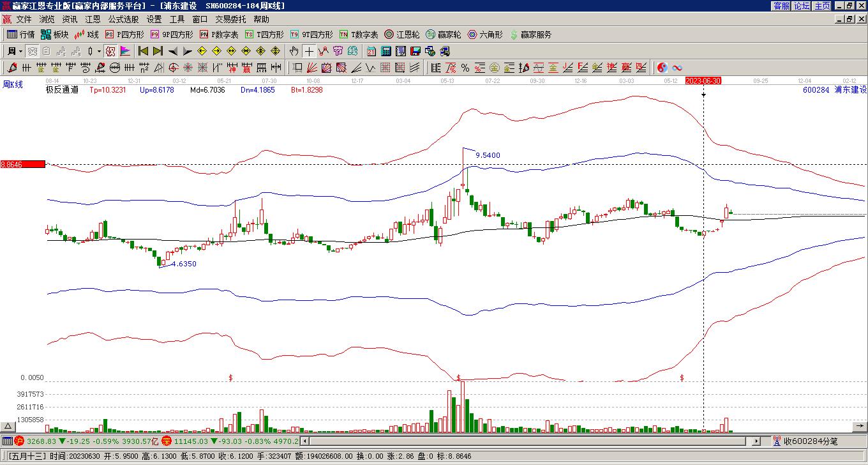Click the status bar grid icon
Viewport: 868px width, 465px height.
[8, 441]
